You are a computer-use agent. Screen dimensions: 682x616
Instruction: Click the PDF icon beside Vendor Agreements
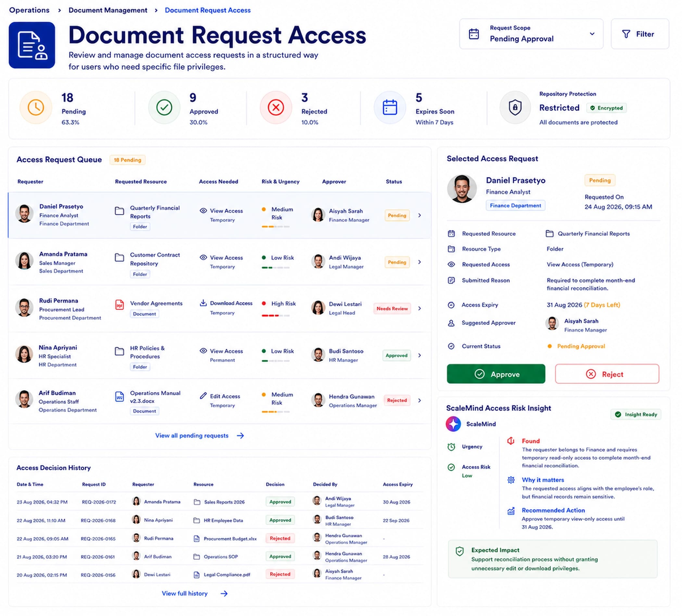point(120,304)
